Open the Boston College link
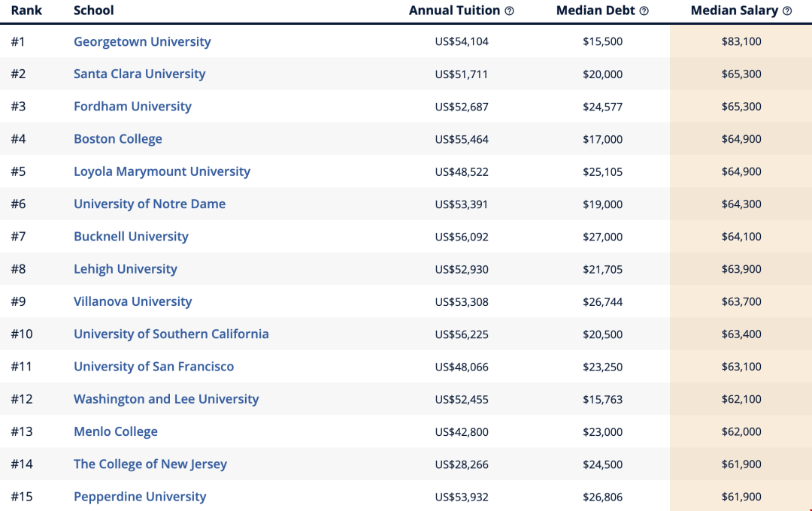The width and height of the screenshot is (812, 511). 117,139
